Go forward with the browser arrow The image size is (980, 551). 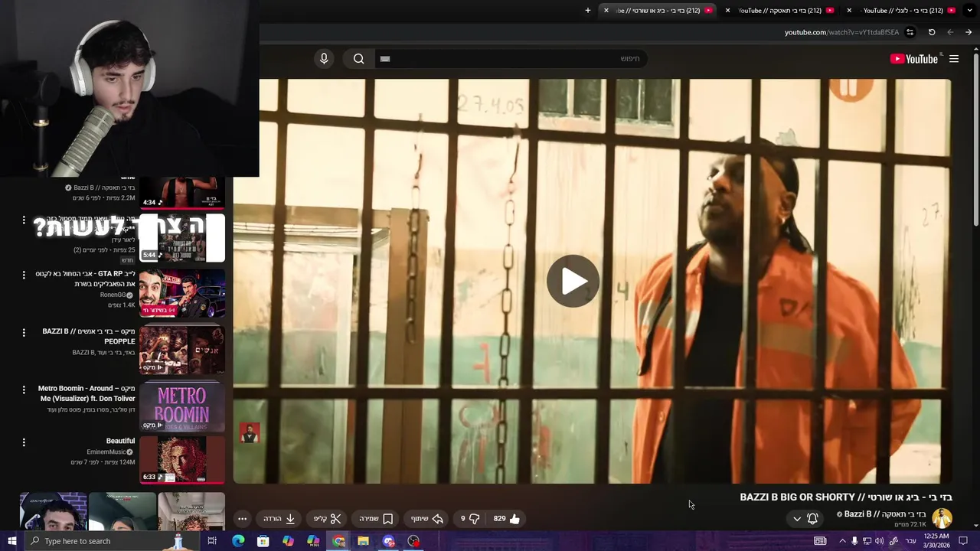click(950, 32)
